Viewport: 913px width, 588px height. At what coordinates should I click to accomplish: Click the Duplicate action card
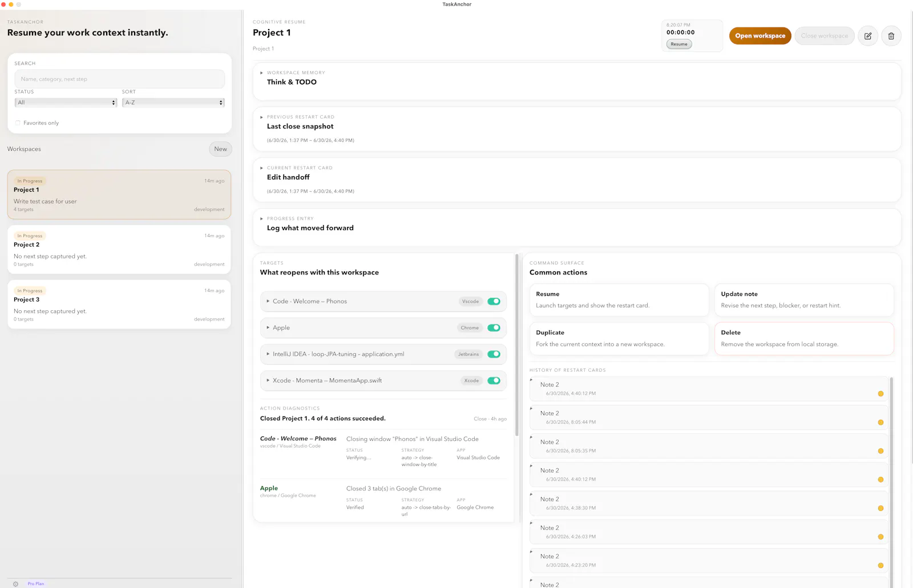[x=619, y=338]
